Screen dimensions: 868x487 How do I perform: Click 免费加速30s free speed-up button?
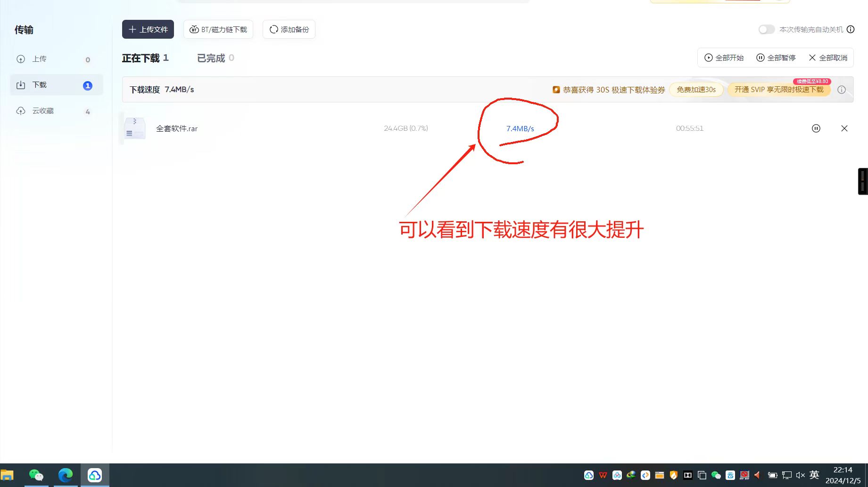[x=696, y=90]
